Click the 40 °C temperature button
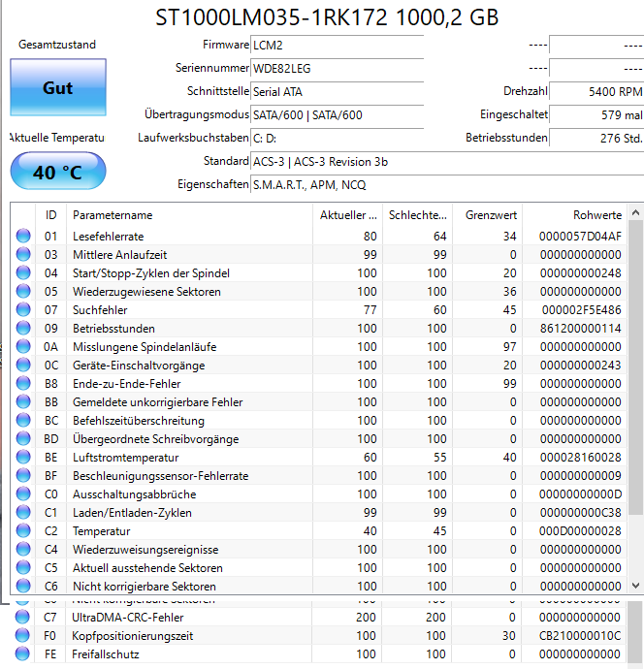644x669 pixels. click(58, 171)
